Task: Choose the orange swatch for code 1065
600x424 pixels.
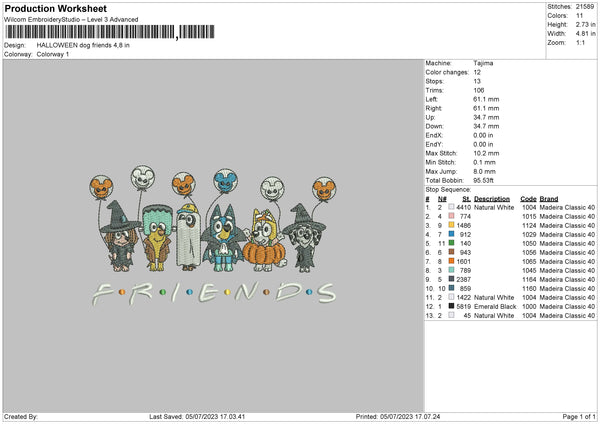Action: [x=452, y=261]
